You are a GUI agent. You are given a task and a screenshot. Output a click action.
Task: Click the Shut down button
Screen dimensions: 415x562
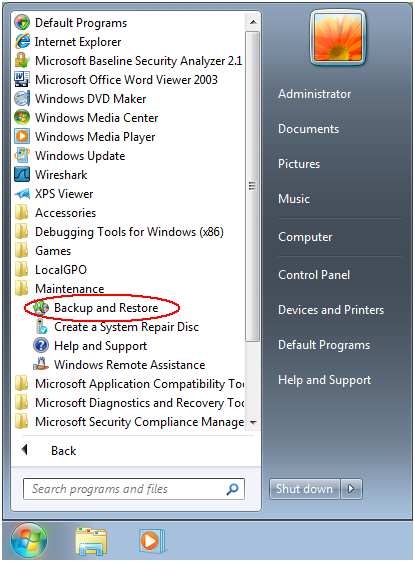pos(305,489)
